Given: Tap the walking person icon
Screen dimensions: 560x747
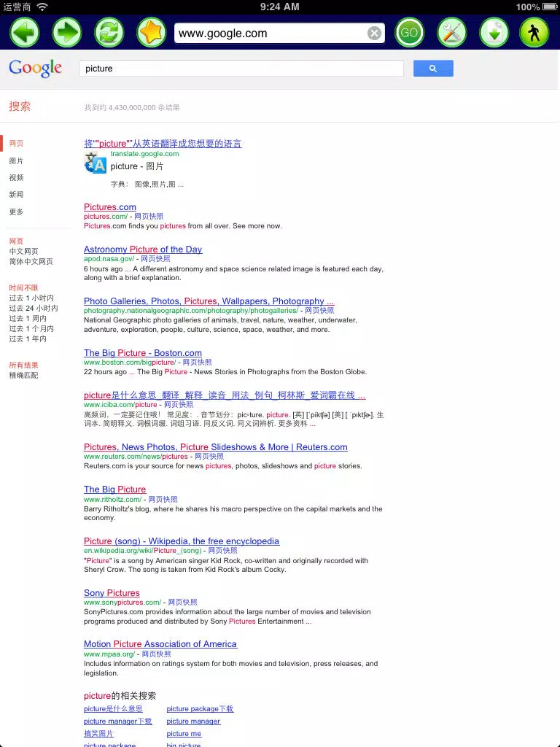Looking at the screenshot, I should click(x=534, y=33).
